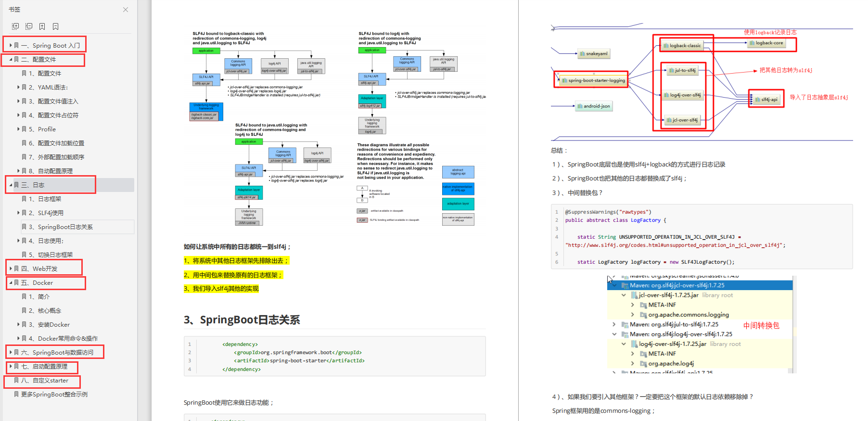868x421 pixels.
Task: Expand the '3、配置文件值注入' bookmark
Action: pos(18,102)
